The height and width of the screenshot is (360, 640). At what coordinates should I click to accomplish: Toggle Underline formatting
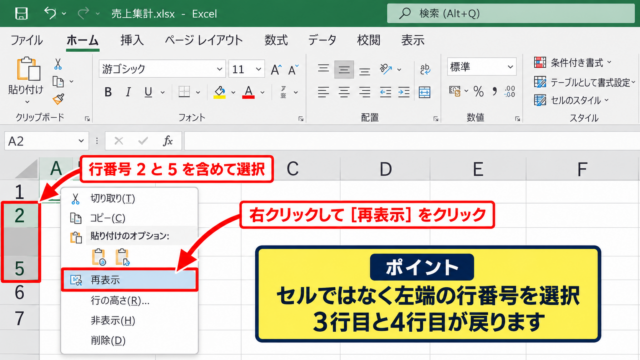pyautogui.click(x=148, y=92)
